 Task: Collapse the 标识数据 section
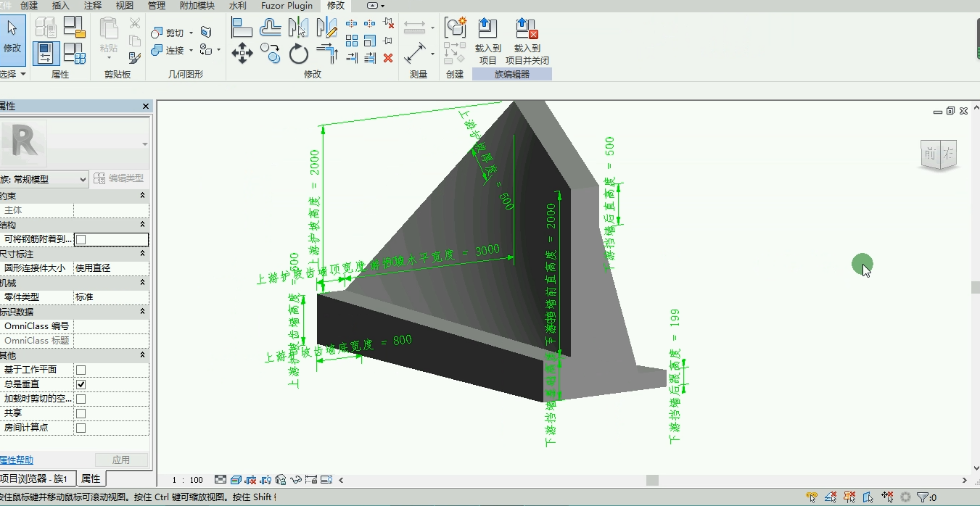[142, 312]
